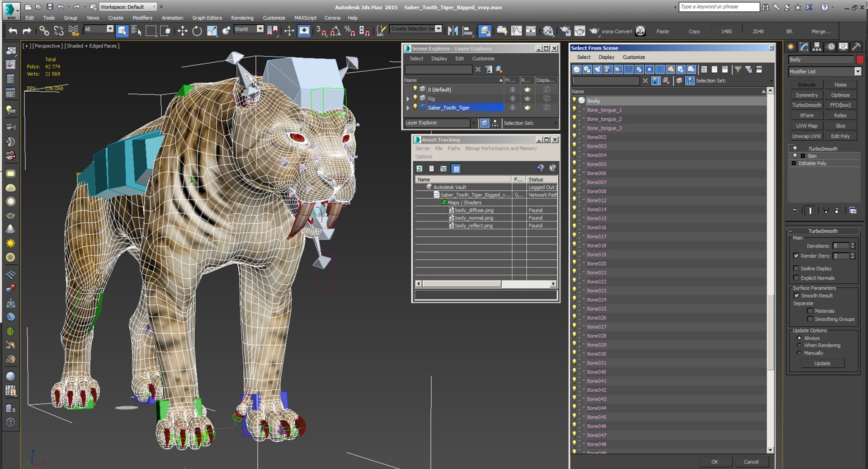This screenshot has width=868, height=469.
Task: Enable Isoline Display checkbox
Action: (796, 268)
